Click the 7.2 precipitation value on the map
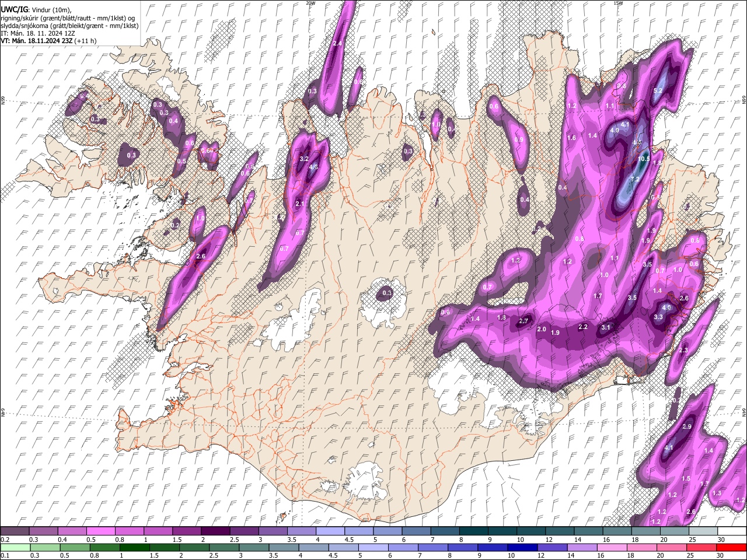 pyautogui.click(x=636, y=179)
